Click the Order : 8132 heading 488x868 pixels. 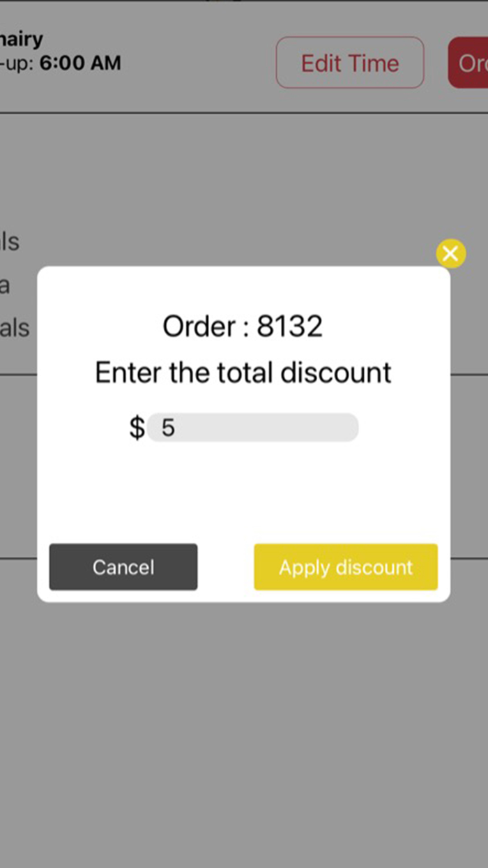242,326
